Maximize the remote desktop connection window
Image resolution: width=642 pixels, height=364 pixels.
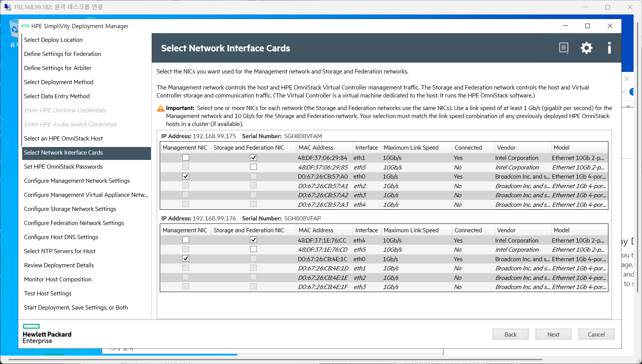pos(608,7)
